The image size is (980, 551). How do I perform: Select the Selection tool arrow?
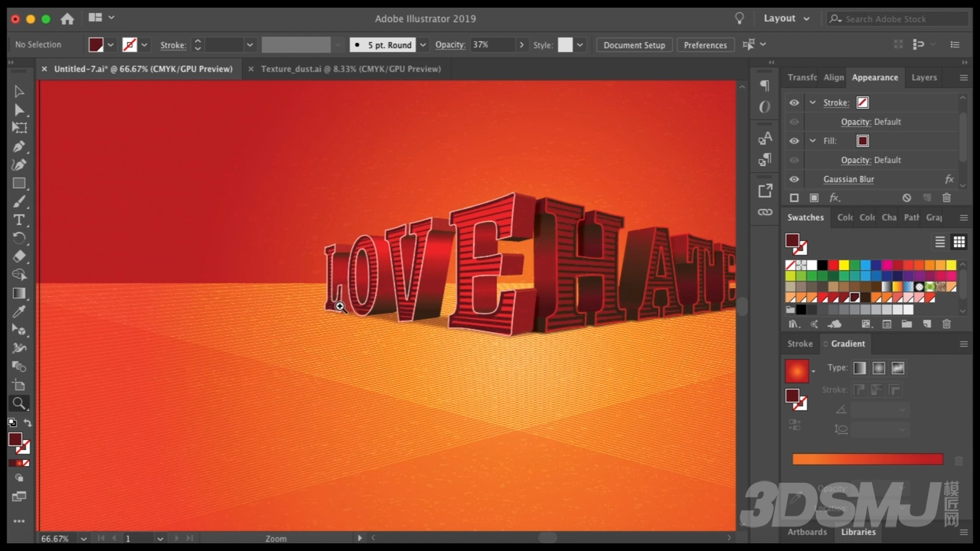pos(19,91)
